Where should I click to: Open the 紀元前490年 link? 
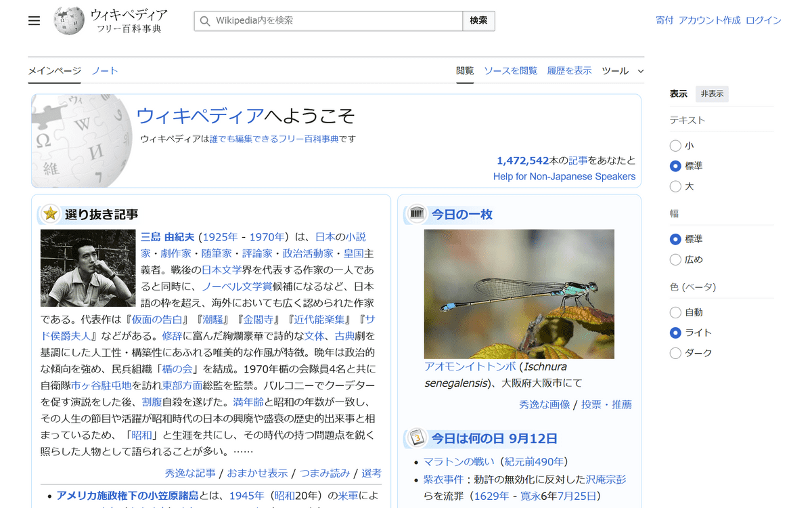click(x=535, y=462)
